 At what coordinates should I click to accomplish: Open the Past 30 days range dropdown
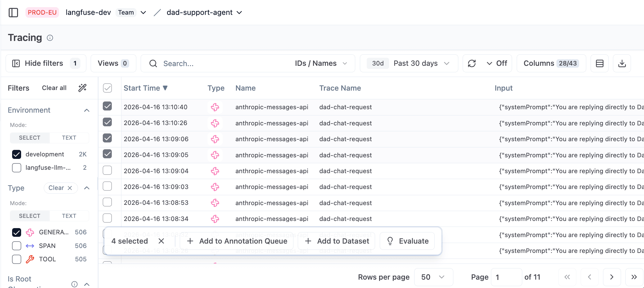coord(409,63)
